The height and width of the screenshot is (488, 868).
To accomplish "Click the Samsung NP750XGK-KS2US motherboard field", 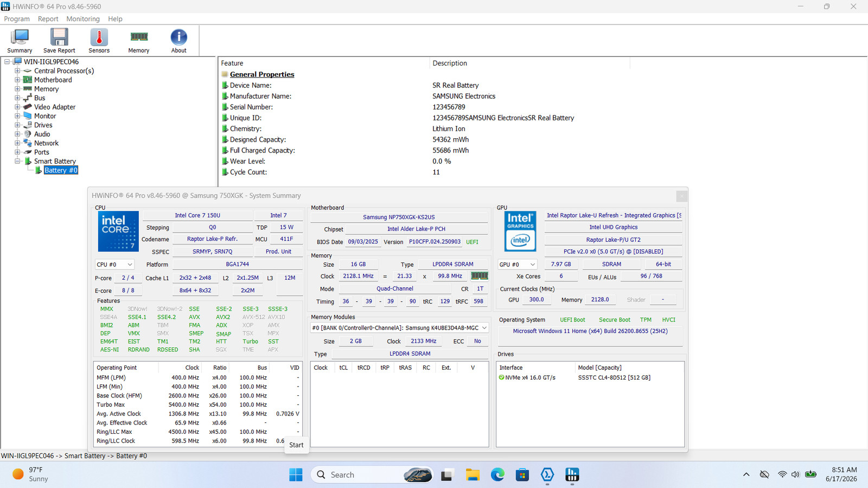I will pos(399,217).
